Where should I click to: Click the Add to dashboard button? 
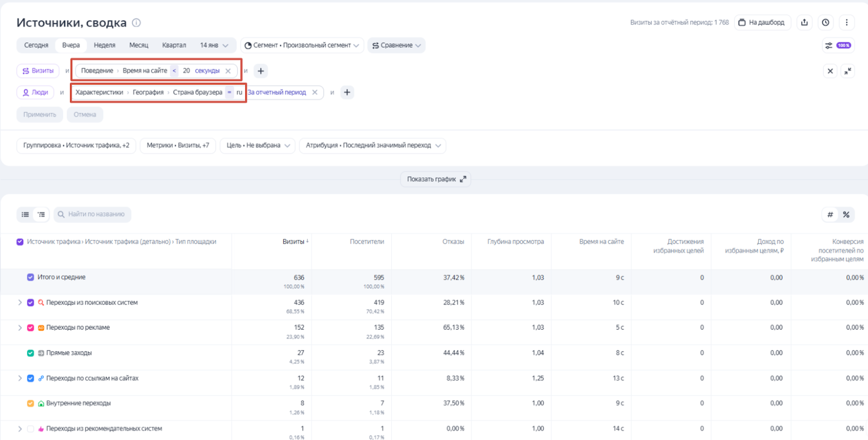point(762,22)
